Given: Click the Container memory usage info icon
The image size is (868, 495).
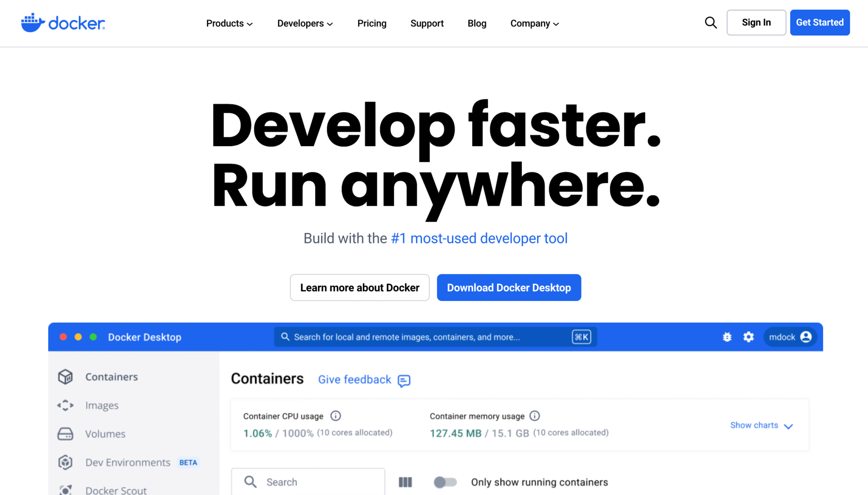Looking at the screenshot, I should (x=535, y=416).
